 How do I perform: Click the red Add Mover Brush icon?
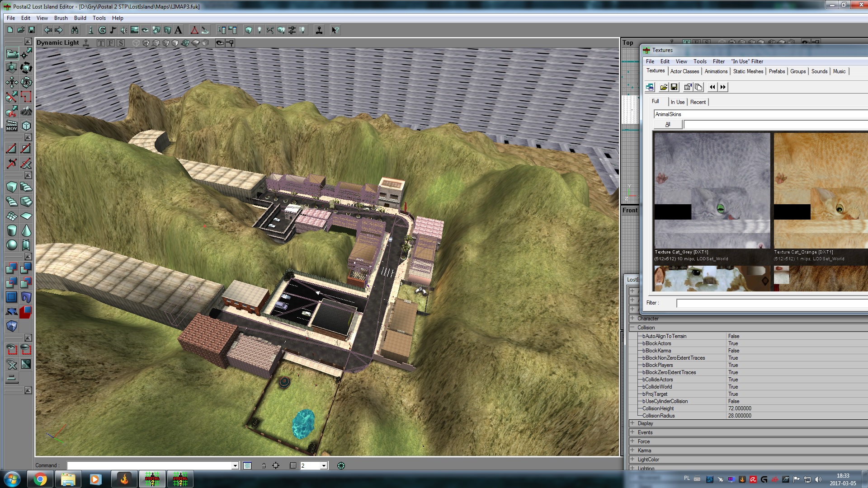tap(26, 312)
